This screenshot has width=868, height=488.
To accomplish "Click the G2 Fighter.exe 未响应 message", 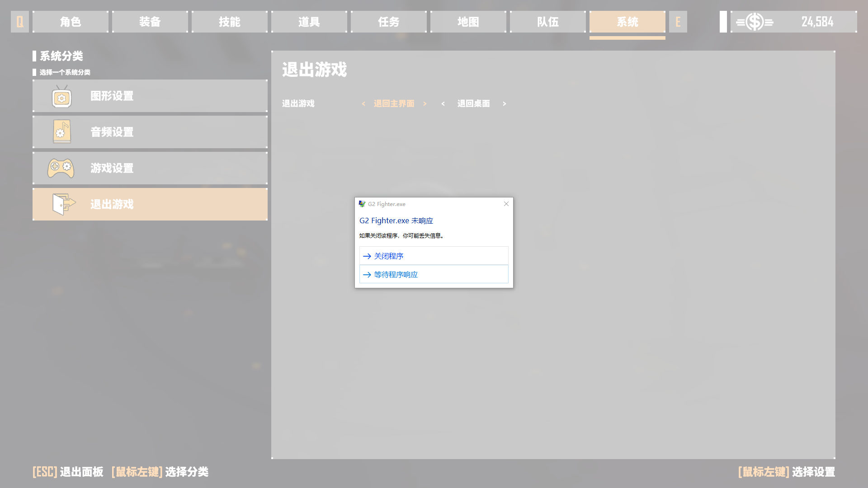I will click(x=396, y=221).
